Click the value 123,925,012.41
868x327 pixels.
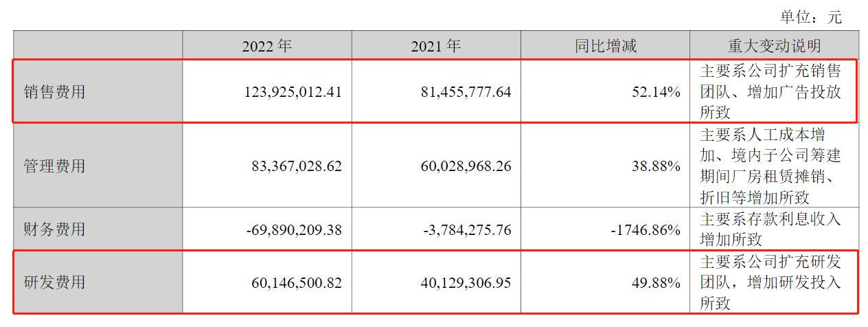pyautogui.click(x=293, y=91)
